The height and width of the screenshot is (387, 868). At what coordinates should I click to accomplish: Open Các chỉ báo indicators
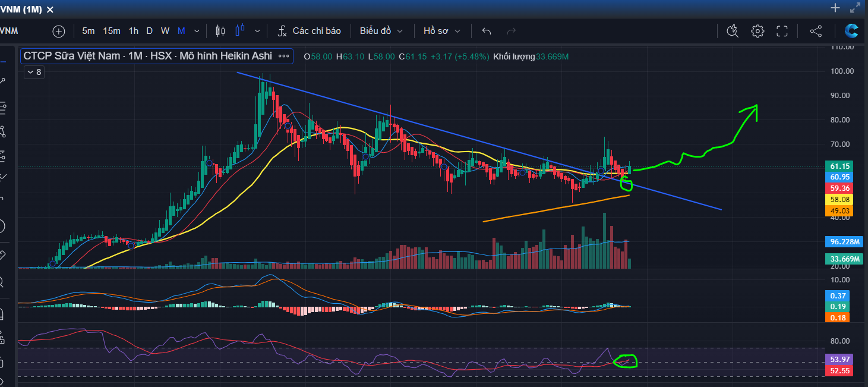point(310,31)
